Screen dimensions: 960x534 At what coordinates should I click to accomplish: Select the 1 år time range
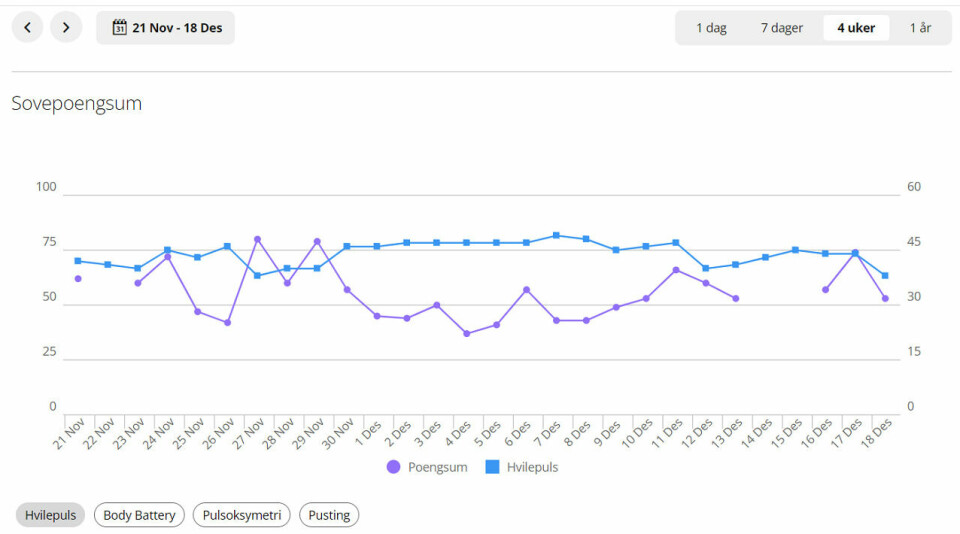pos(920,28)
